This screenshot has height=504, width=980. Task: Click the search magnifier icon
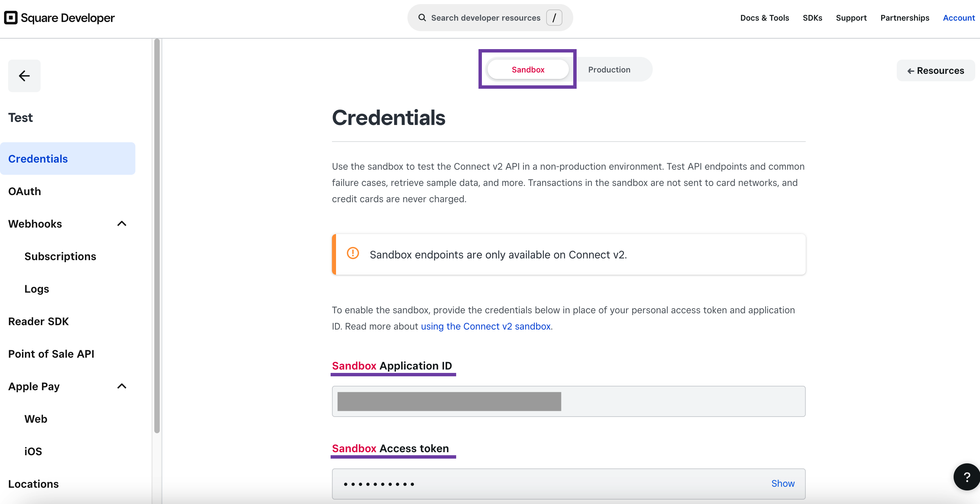pyautogui.click(x=422, y=17)
